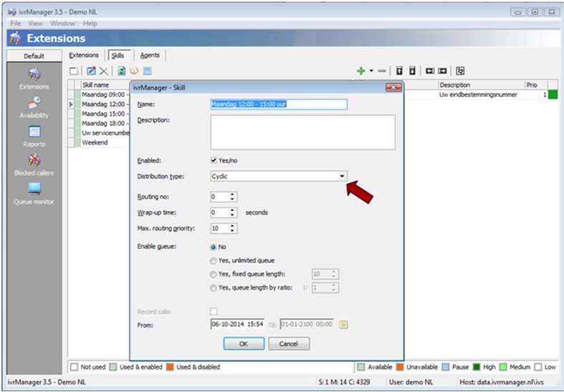Click the Description text area

(303, 132)
